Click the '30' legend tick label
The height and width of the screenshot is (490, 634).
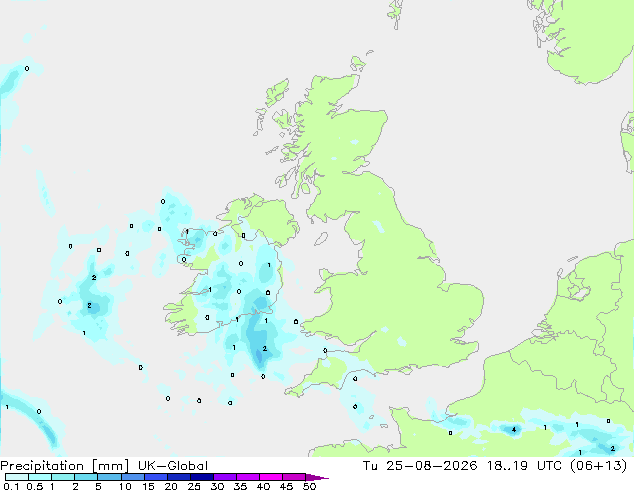(x=217, y=486)
